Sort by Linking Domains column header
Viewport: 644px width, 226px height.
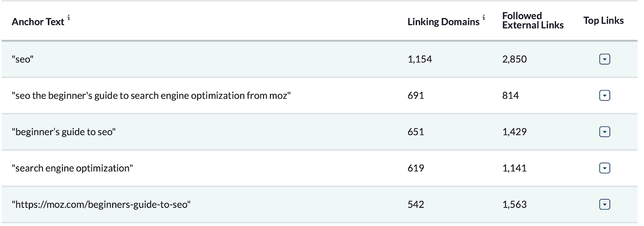tap(443, 22)
